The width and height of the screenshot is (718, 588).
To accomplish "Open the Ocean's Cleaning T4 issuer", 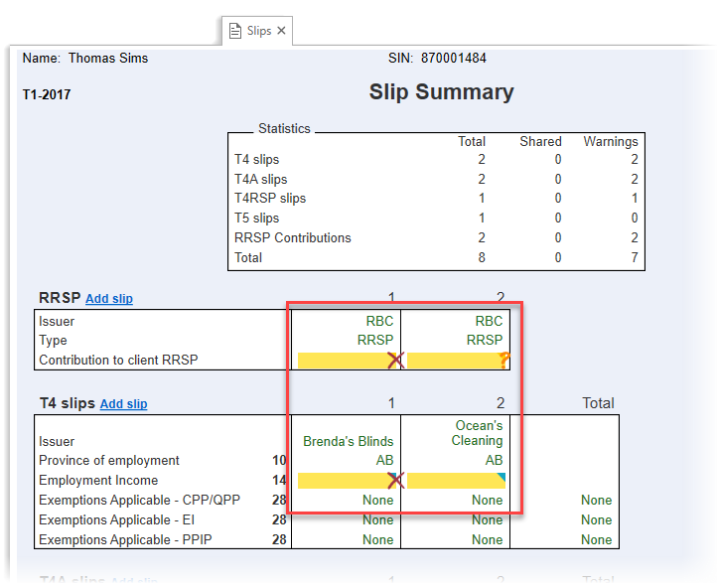I will tap(479, 433).
